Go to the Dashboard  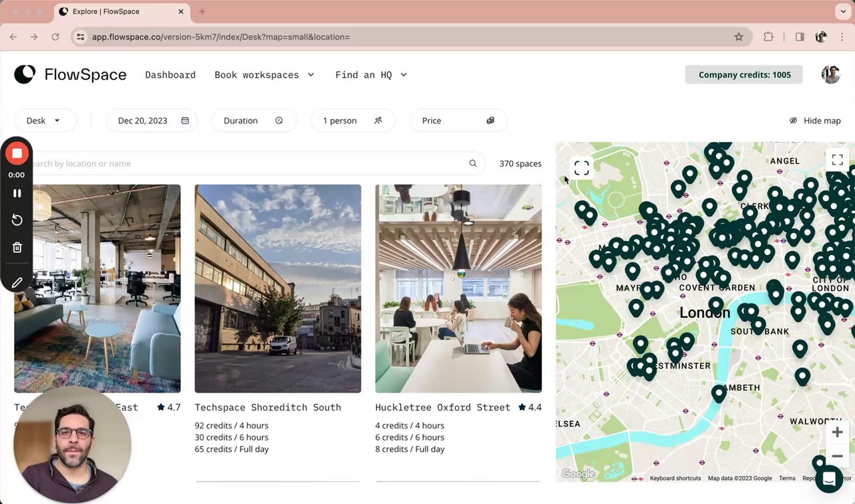pos(170,75)
